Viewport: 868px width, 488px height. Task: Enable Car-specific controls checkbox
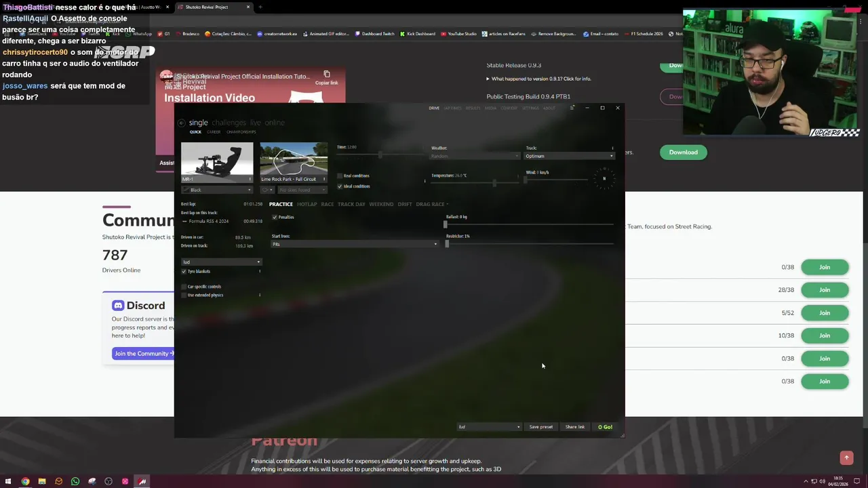tap(184, 287)
